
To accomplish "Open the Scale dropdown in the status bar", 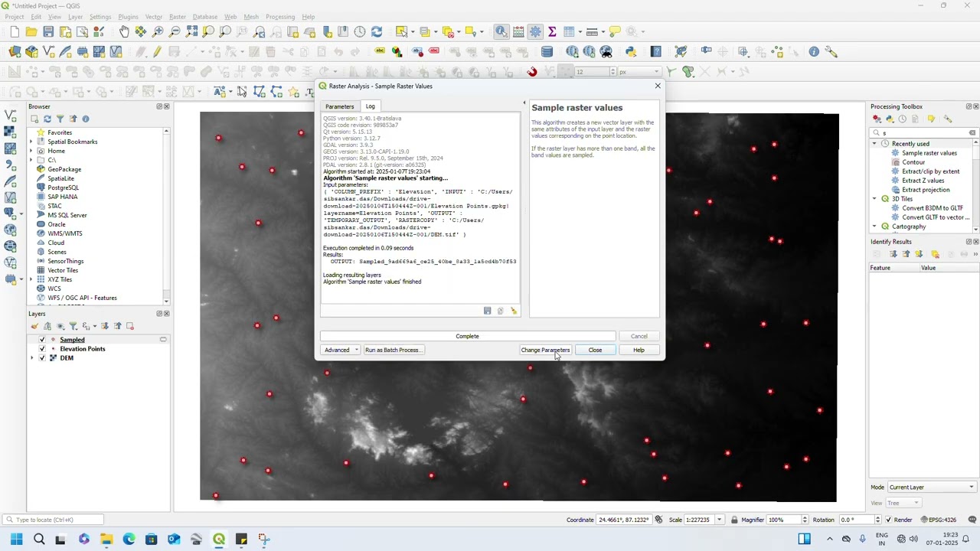I will pyautogui.click(x=719, y=520).
